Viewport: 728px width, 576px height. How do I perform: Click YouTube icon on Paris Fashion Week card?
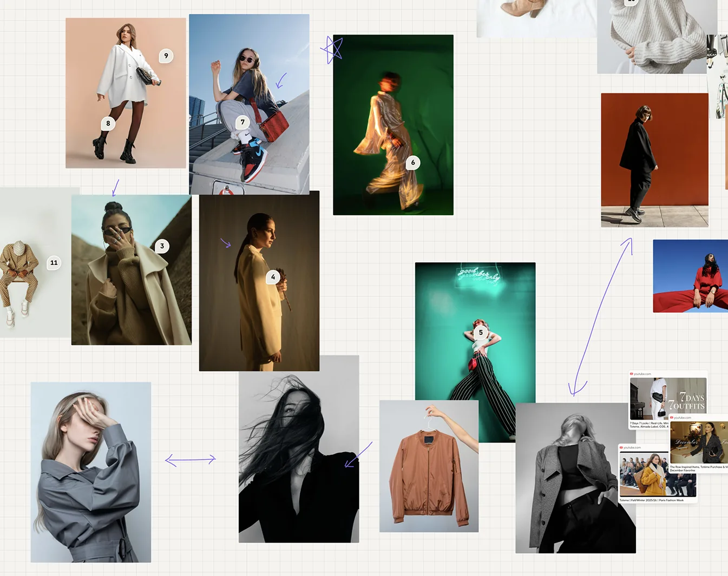[x=621, y=447]
